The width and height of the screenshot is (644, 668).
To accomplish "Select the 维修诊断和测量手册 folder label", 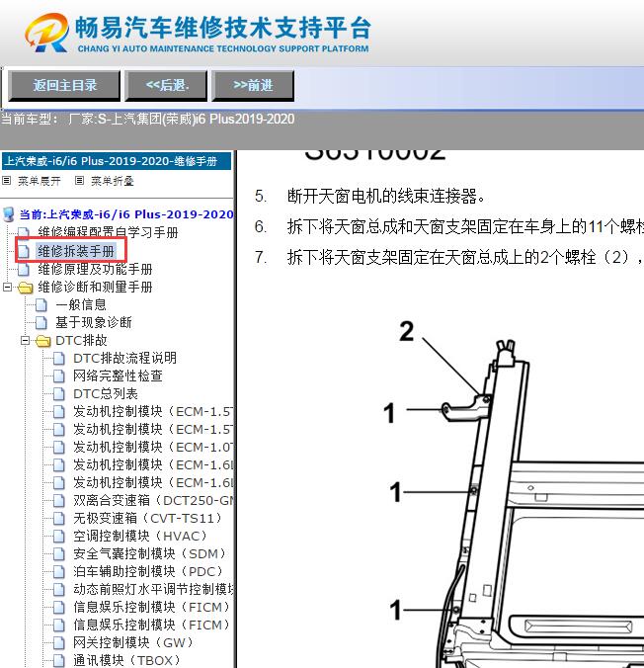I will 95,287.
